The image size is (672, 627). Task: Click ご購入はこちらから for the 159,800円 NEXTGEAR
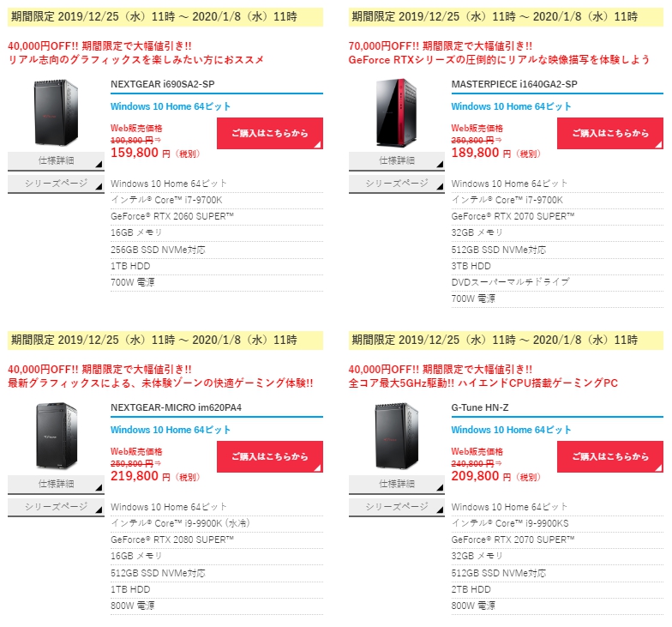point(269,134)
